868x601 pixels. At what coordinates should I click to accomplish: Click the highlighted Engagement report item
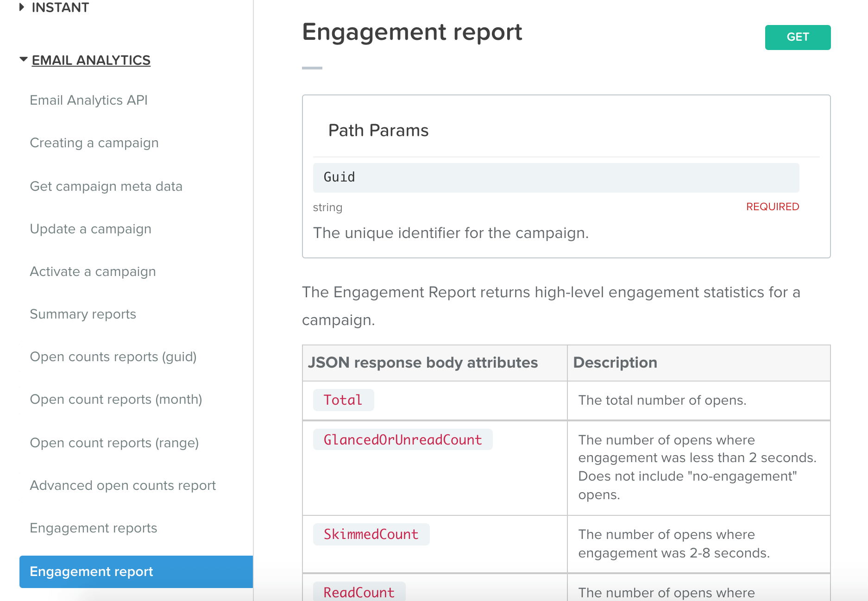[x=136, y=571]
